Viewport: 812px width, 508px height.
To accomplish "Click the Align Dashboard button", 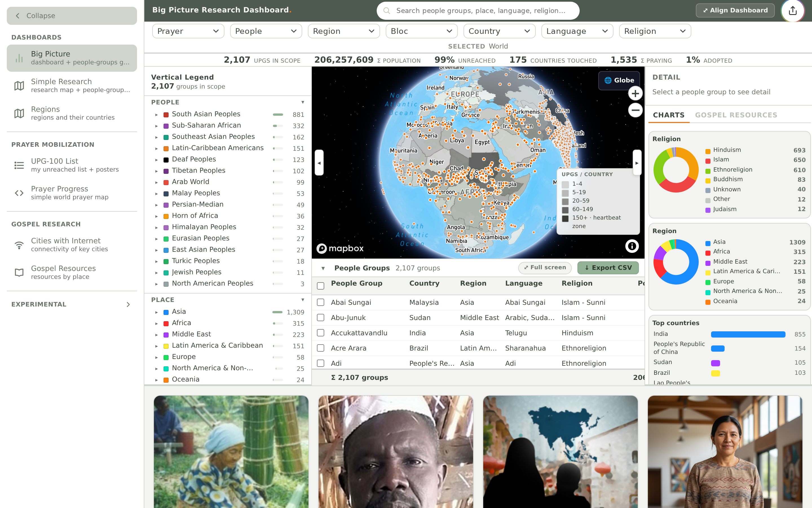I will (735, 10).
